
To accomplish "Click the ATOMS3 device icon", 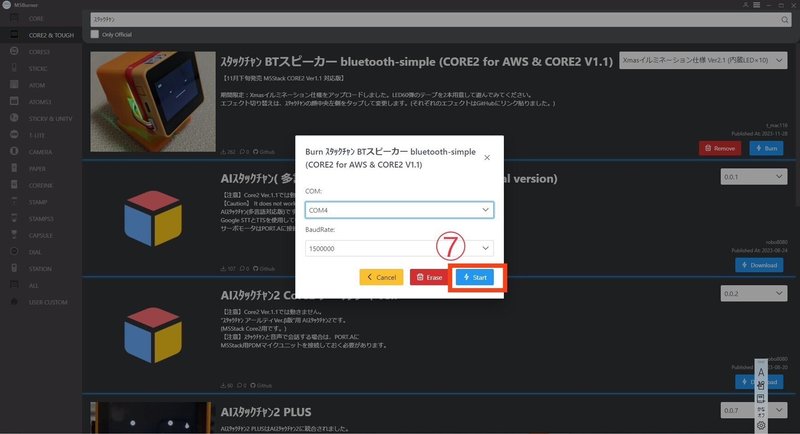I will coord(14,101).
